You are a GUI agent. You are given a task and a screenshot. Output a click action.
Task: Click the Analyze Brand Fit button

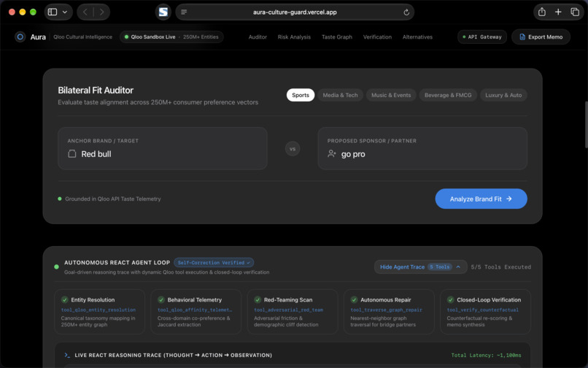(481, 199)
